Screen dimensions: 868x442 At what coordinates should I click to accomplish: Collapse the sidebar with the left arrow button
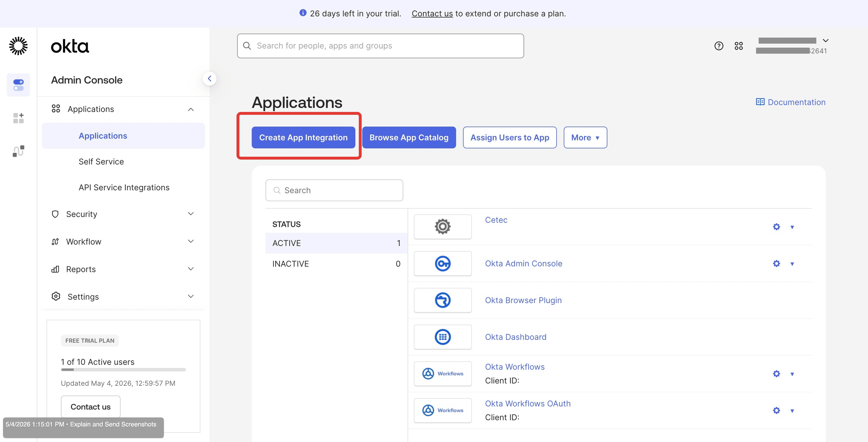coord(209,78)
